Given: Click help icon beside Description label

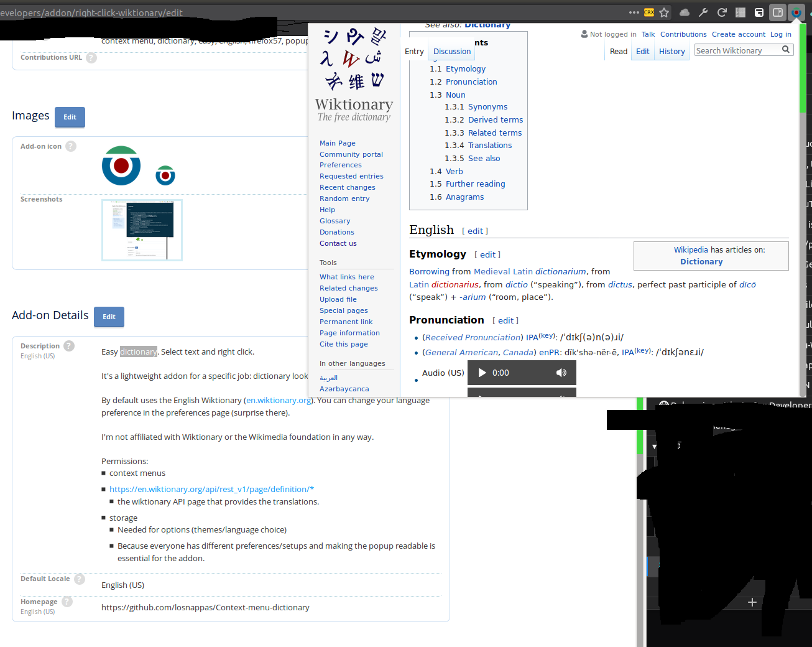Looking at the screenshot, I should click(x=69, y=346).
